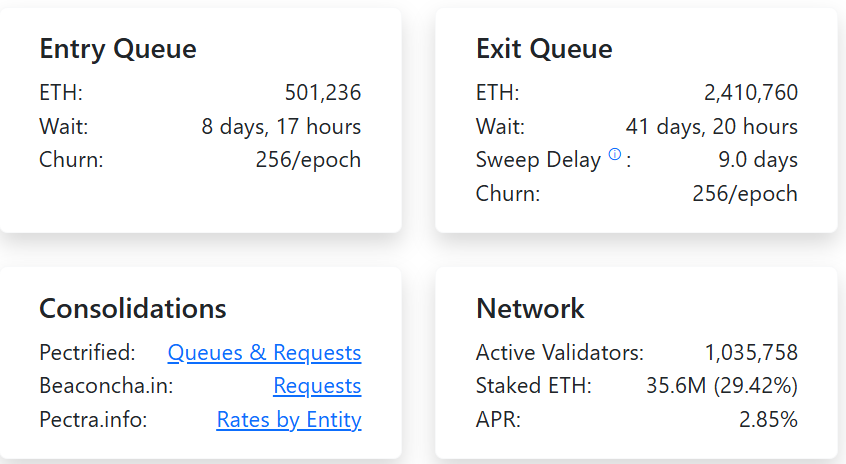Click the Sweep Delay info icon
This screenshot has height=464, width=846.
pyautogui.click(x=615, y=155)
